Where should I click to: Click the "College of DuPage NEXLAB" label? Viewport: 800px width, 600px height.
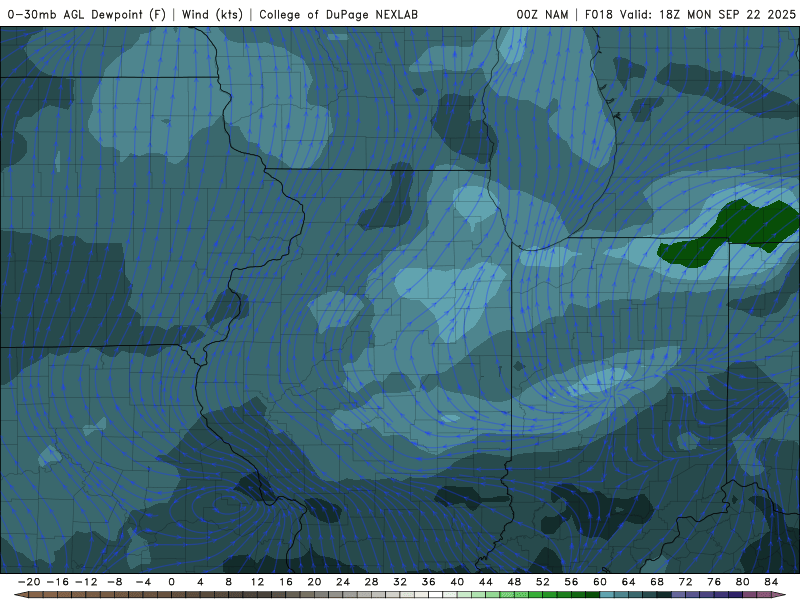pyautogui.click(x=338, y=14)
